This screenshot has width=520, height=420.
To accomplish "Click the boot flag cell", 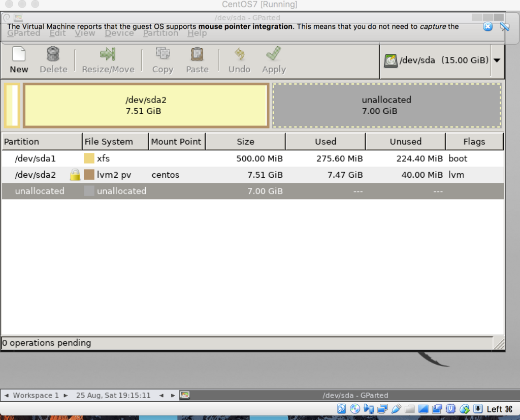I will coord(458,158).
